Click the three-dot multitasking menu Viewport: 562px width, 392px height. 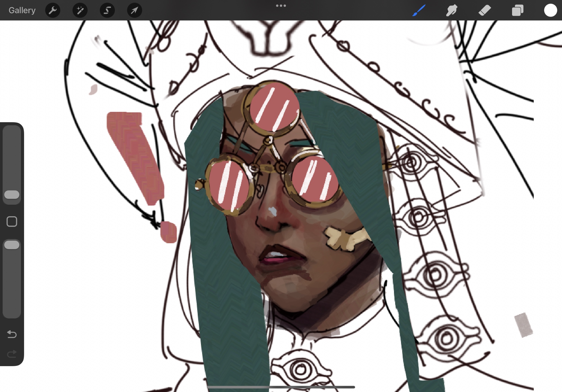(x=281, y=6)
